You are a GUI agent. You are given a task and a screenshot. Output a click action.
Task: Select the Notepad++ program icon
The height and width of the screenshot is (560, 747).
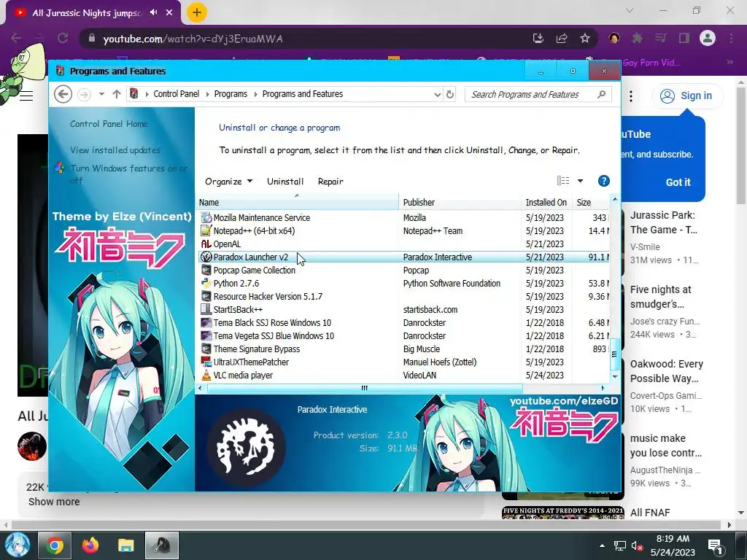click(x=206, y=231)
